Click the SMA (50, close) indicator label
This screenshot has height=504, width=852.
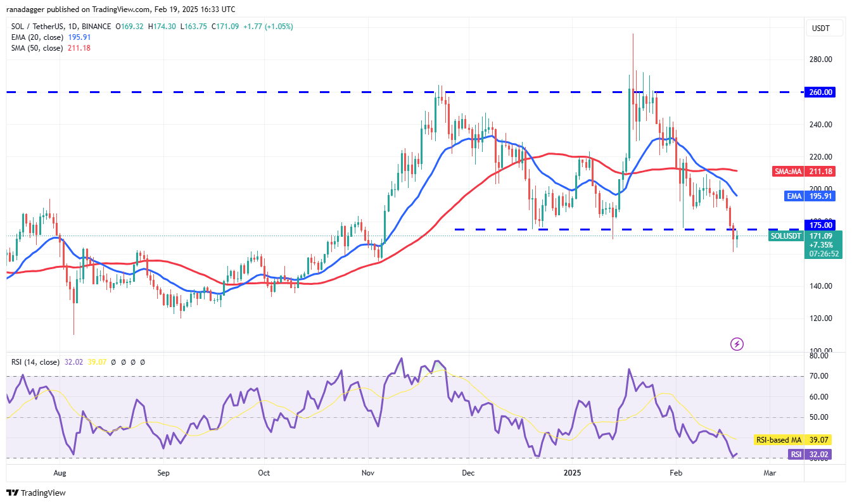point(38,47)
